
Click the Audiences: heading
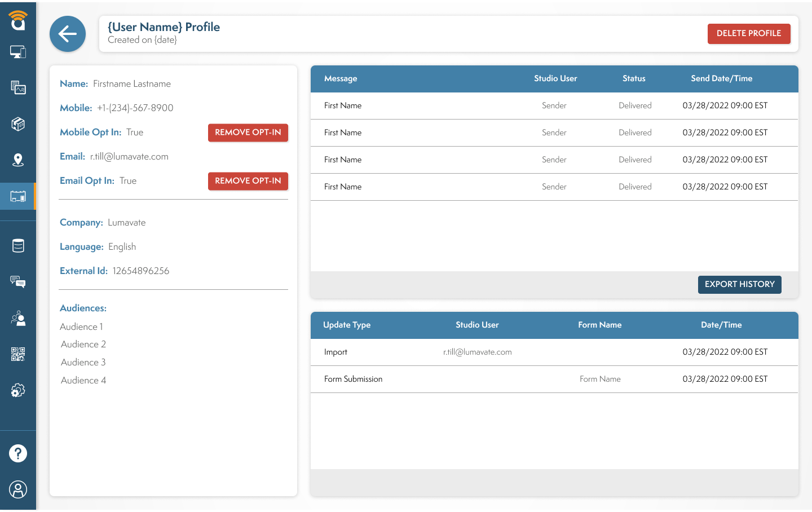(x=83, y=308)
